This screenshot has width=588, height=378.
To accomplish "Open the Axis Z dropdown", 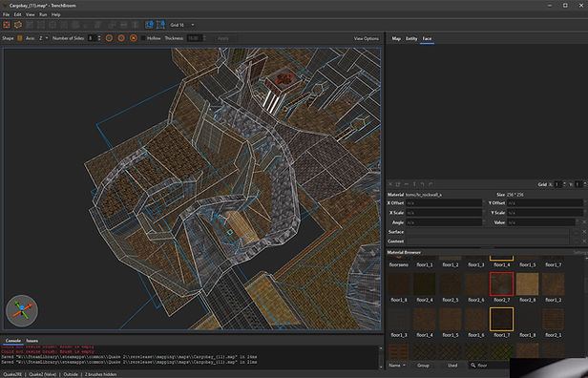I will [44, 38].
